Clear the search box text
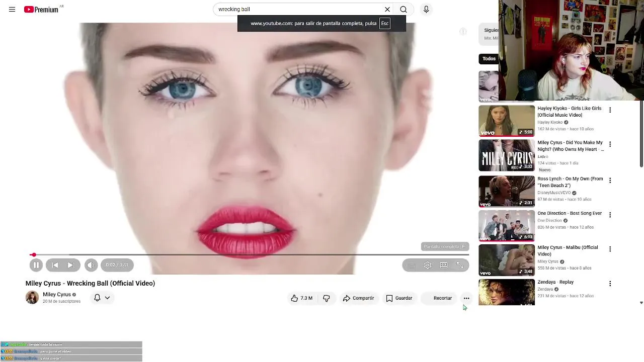The height and width of the screenshot is (362, 644). [387, 9]
